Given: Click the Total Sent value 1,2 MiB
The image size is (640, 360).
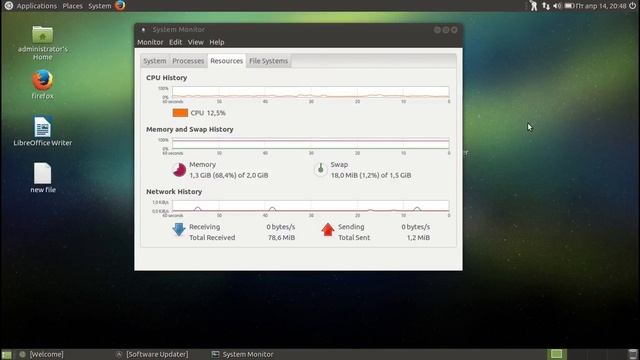Looking at the screenshot, I should coord(418,238).
